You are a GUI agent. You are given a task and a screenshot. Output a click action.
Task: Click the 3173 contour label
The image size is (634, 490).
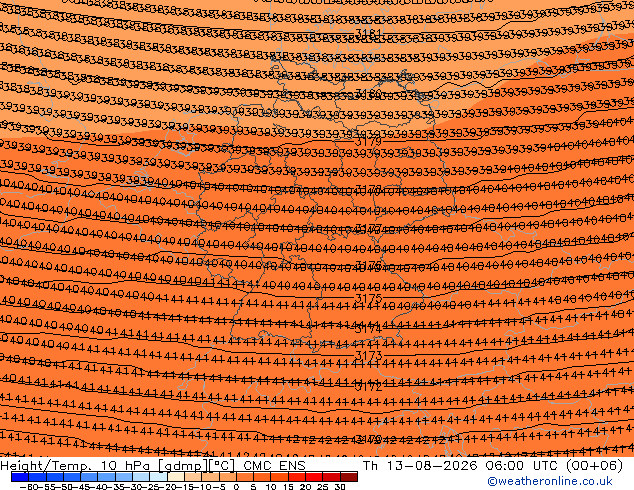pyautogui.click(x=368, y=355)
